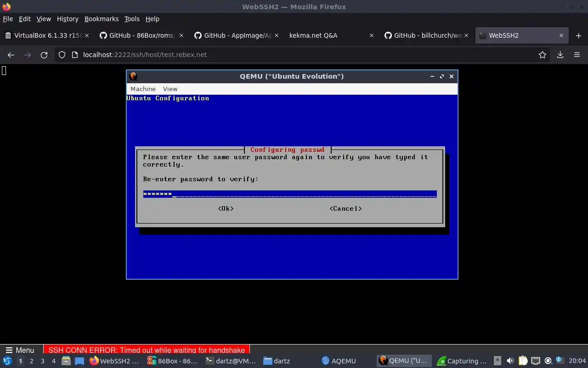Open the Firefox Tools menu
The width and height of the screenshot is (588, 368).
tap(132, 19)
